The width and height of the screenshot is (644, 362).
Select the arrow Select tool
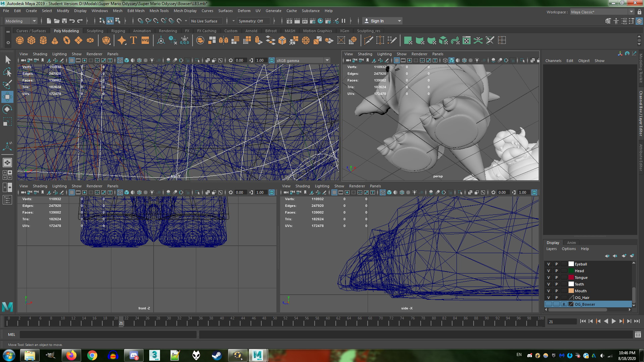(7, 60)
